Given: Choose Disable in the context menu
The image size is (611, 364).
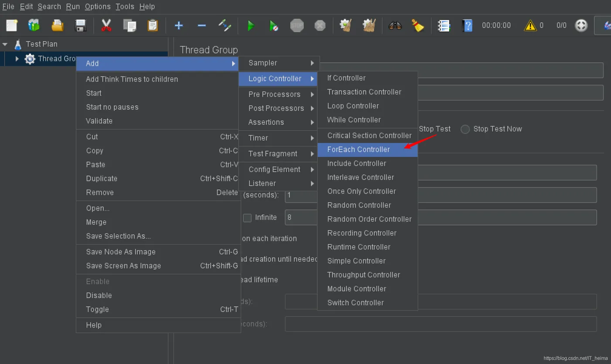Looking at the screenshot, I should tap(158, 296).
